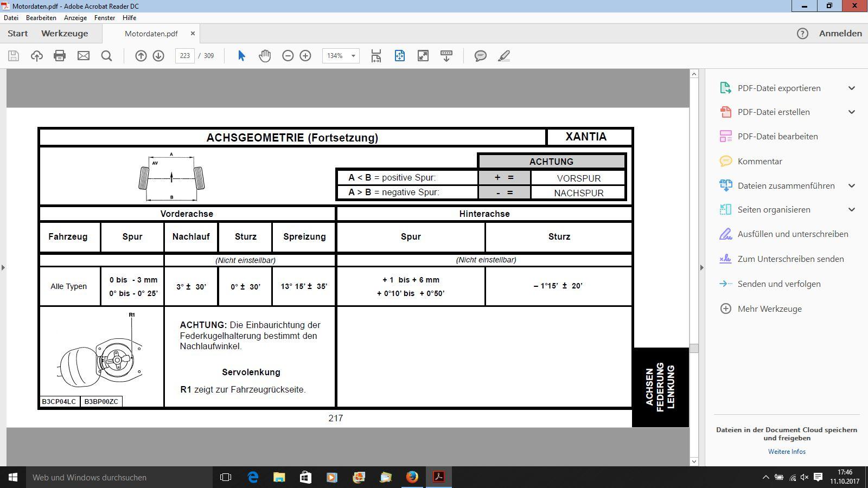Open the action center notification icon
868x488 pixels.
pyautogui.click(x=818, y=477)
